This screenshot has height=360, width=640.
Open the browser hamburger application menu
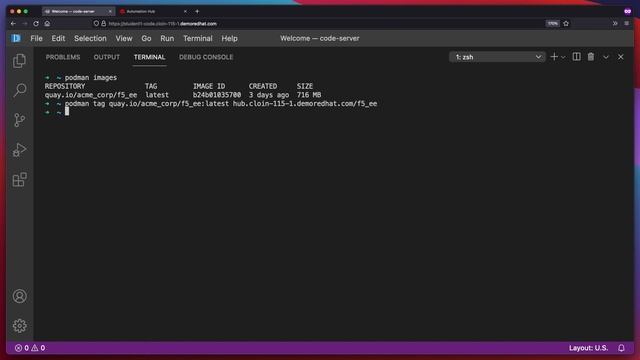[x=627, y=24]
